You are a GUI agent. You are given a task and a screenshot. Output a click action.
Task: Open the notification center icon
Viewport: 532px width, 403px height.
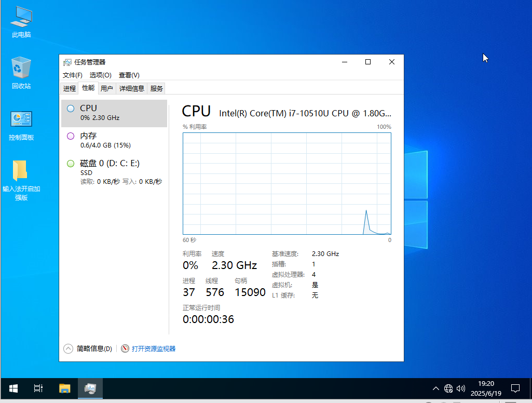[x=515, y=388]
